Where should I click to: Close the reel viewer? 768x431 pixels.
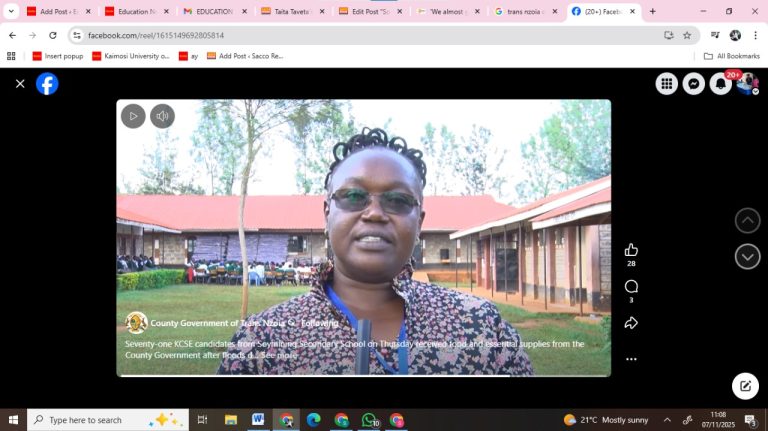tap(20, 84)
